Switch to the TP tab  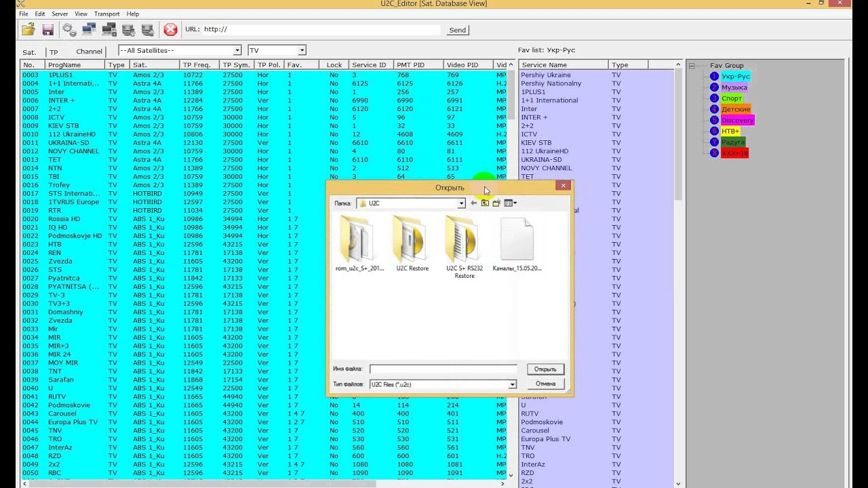(54, 52)
